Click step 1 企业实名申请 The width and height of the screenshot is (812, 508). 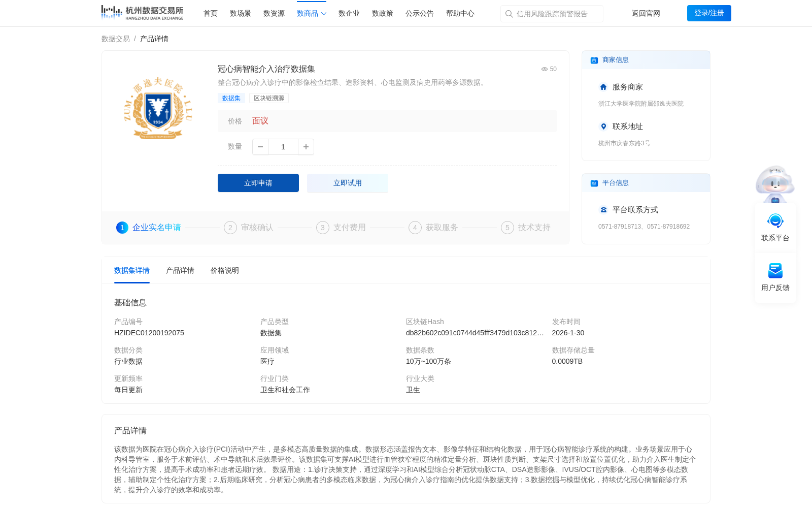[x=149, y=228]
